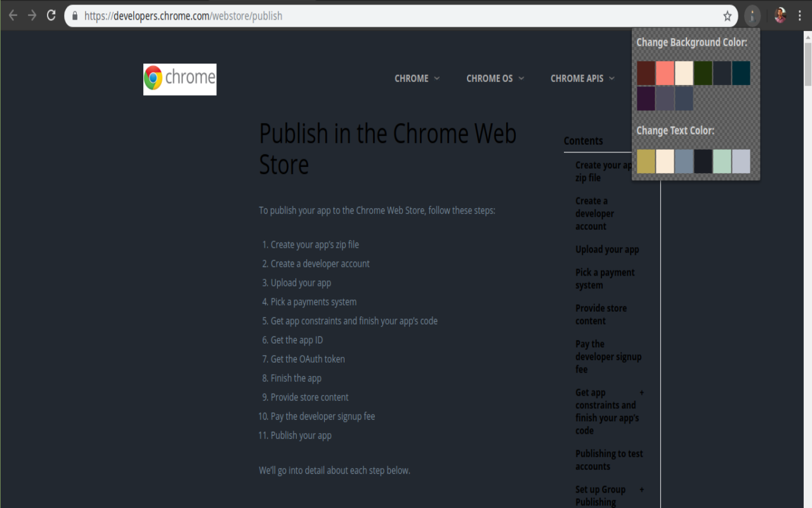Click the Change Background Color label
The height and width of the screenshot is (508, 812).
(x=691, y=43)
